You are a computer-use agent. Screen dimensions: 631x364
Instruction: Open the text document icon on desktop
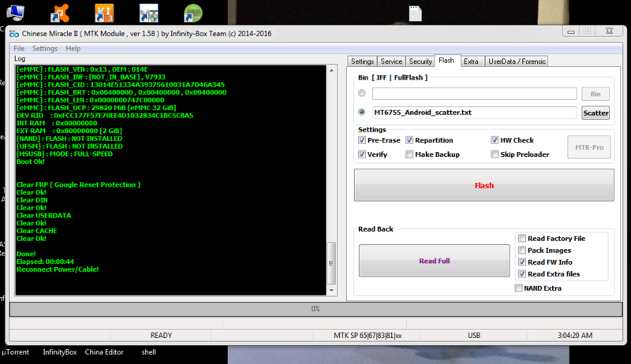point(416,13)
